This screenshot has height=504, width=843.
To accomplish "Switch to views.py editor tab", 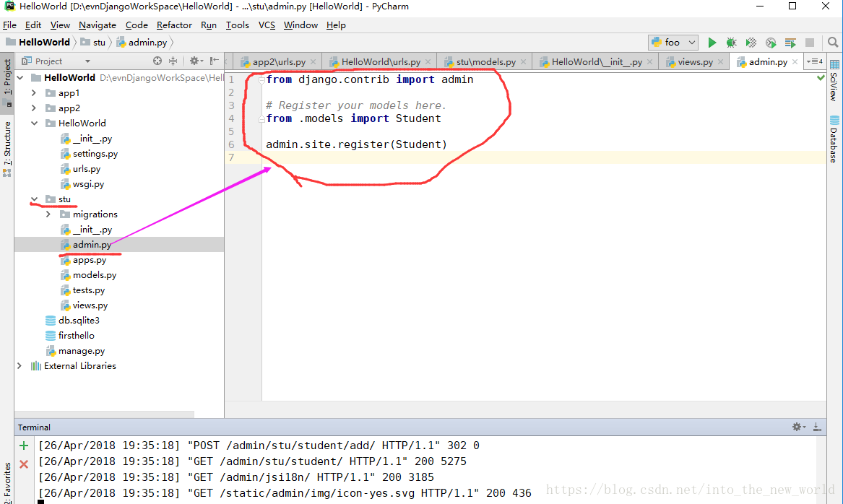I will pos(695,62).
